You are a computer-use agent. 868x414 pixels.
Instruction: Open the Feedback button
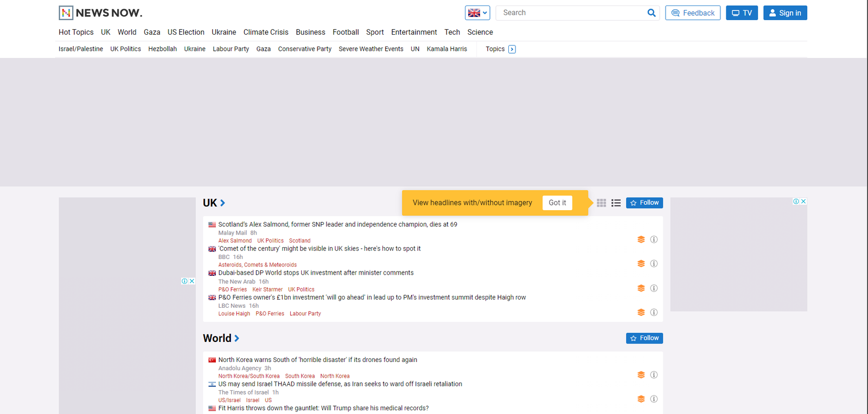pos(692,13)
